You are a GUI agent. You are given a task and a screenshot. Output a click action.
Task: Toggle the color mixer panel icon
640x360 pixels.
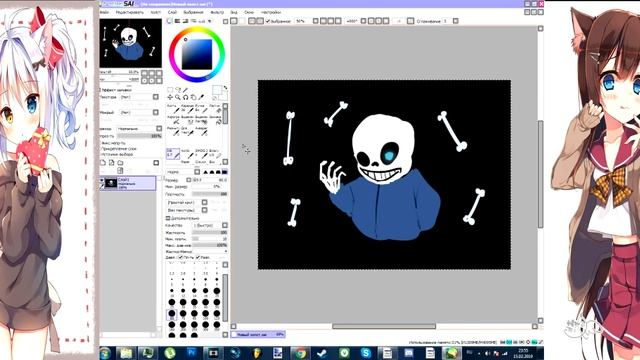[x=193, y=21]
